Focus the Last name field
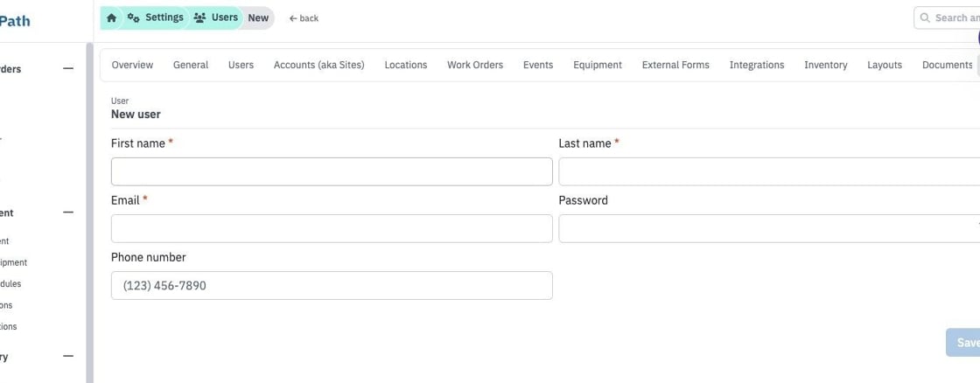Viewport: 980px width, 383px height. point(769,171)
